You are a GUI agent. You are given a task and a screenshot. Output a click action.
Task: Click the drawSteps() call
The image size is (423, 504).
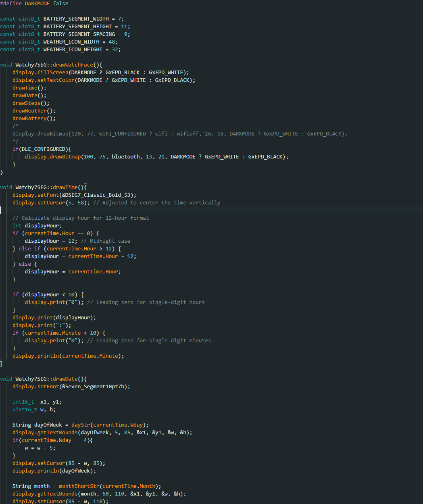[31, 103]
